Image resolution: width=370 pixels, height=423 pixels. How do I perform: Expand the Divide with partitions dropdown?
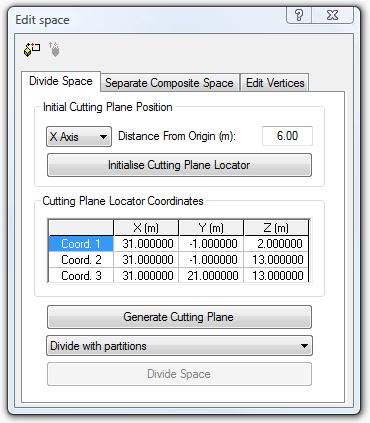[x=179, y=346]
